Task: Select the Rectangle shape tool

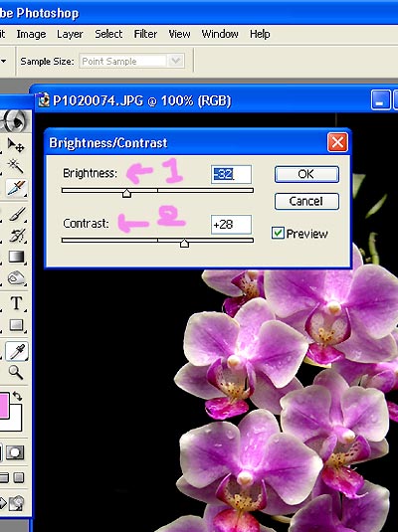Action: point(16,325)
